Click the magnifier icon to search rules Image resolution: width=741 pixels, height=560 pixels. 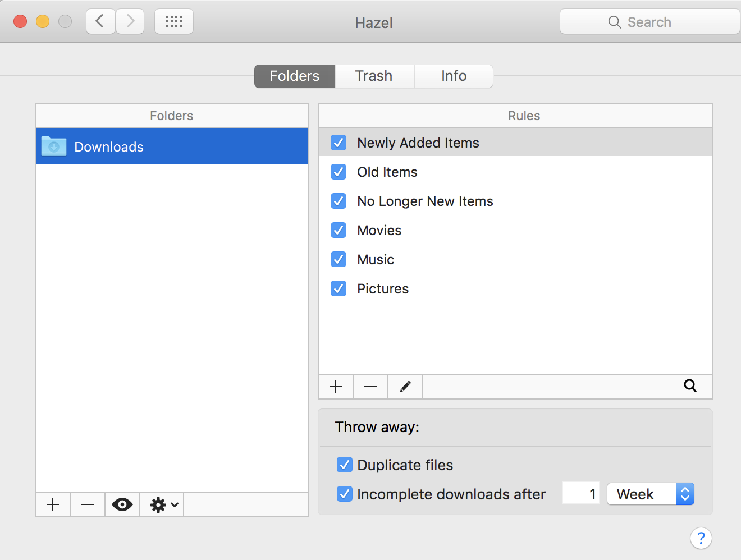690,386
